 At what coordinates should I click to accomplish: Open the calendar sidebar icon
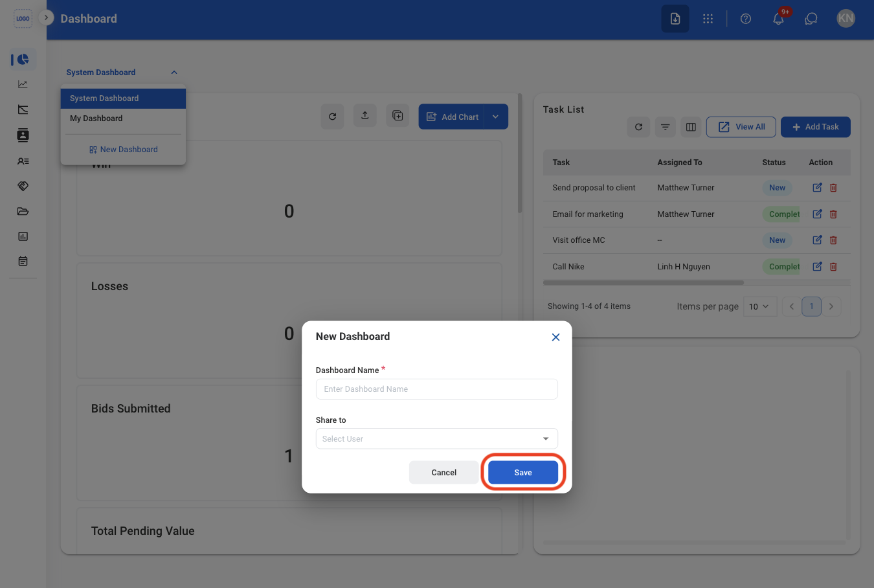(x=23, y=262)
